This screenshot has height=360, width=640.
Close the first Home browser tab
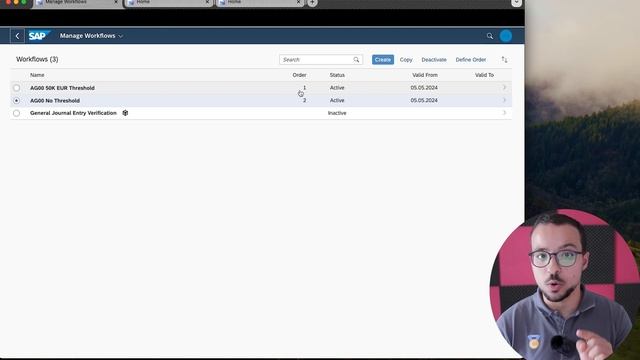(x=207, y=2)
